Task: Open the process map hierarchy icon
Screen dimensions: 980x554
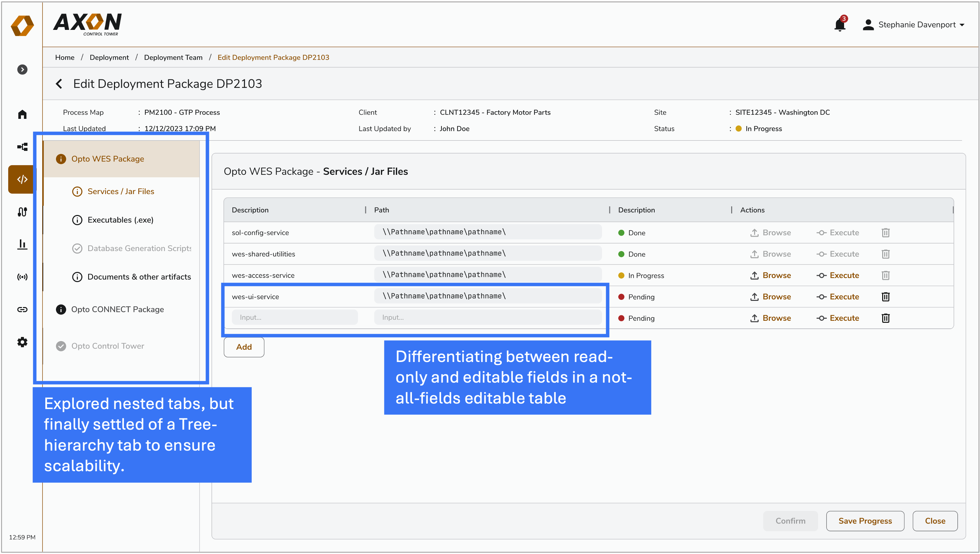Action: (22, 147)
